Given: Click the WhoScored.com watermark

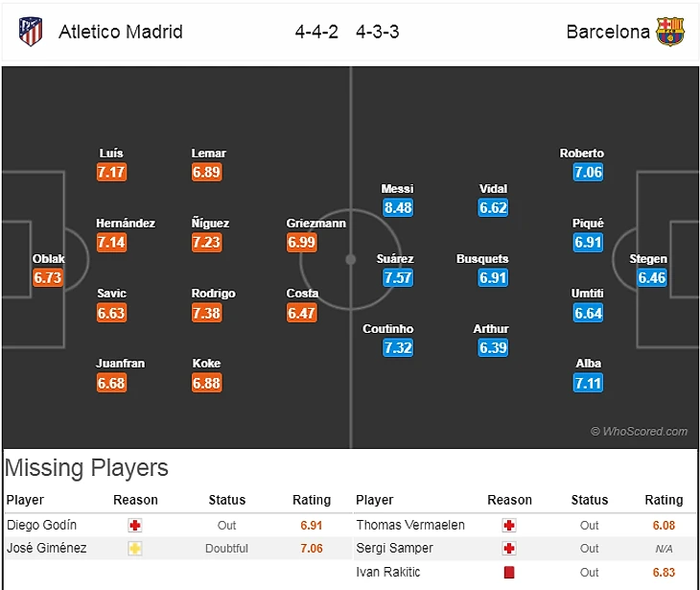Looking at the screenshot, I should click(639, 432).
